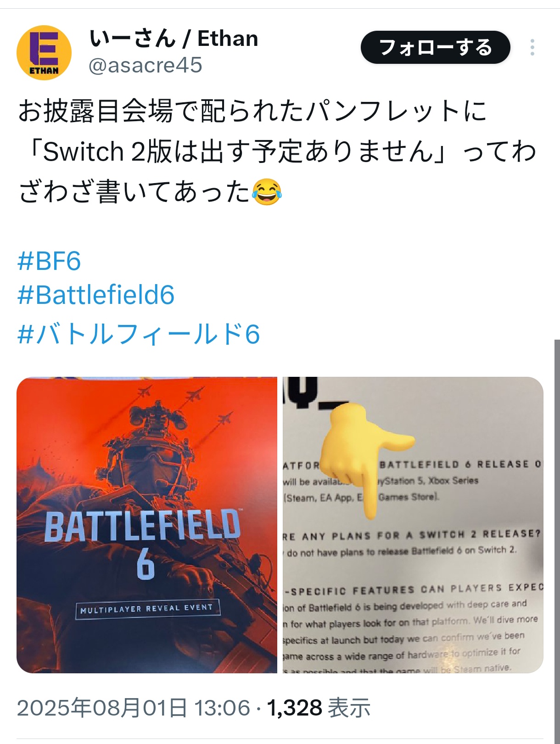Screen dimensions: 560x744
Task: View the Battlefield 6 poster photo
Action: (x=147, y=525)
